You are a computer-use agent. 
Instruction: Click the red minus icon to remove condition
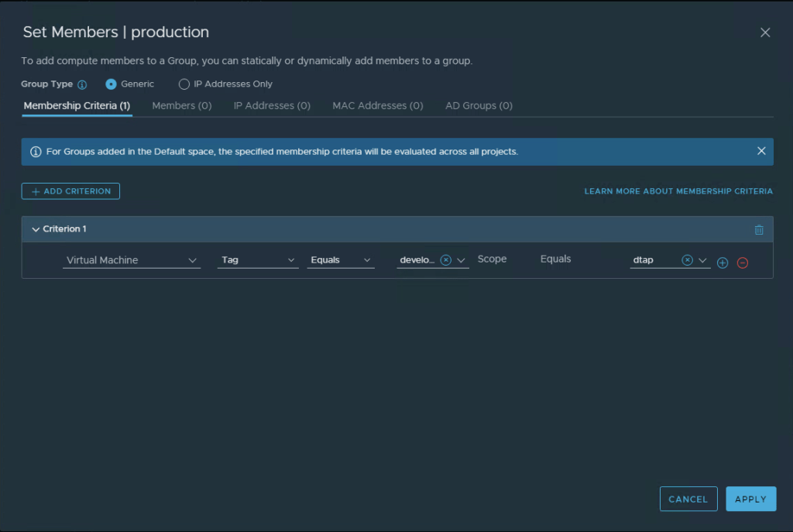[742, 263]
